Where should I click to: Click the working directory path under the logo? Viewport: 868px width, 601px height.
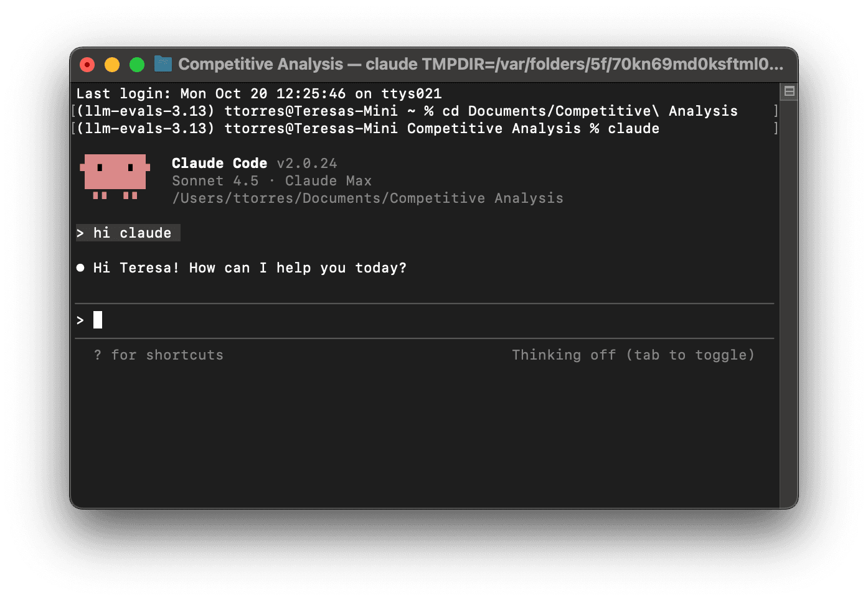367,198
